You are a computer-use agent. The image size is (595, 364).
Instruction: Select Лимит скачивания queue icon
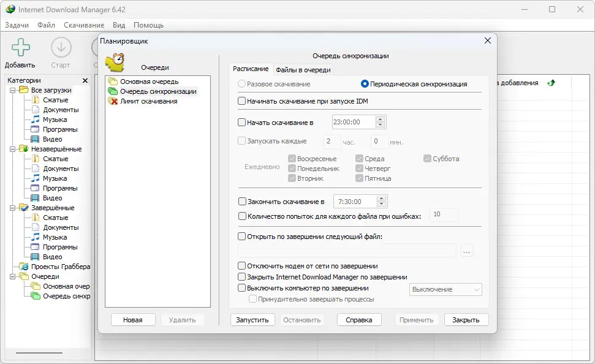click(113, 101)
